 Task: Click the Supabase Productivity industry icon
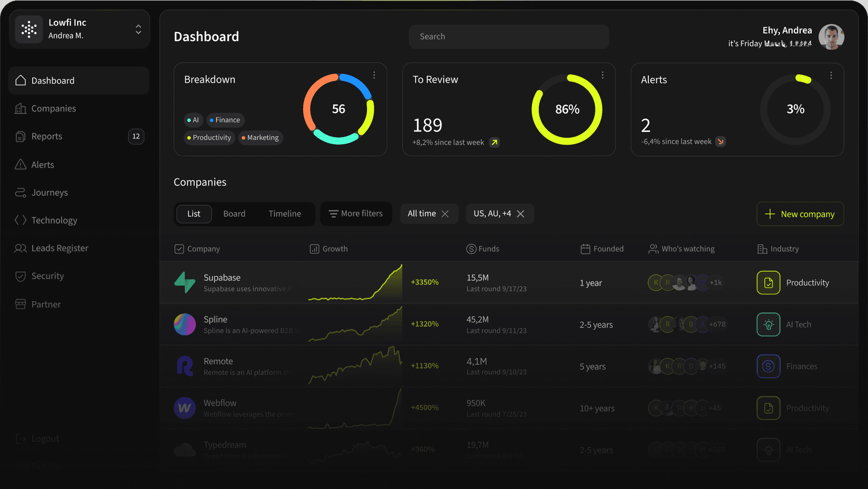point(768,283)
